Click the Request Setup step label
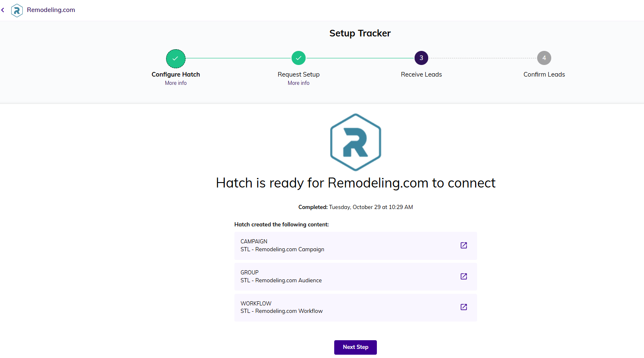 pos(298,74)
